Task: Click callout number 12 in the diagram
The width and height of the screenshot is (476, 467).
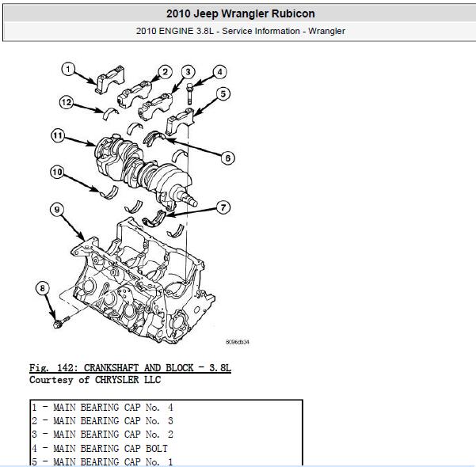Action: click(x=67, y=102)
